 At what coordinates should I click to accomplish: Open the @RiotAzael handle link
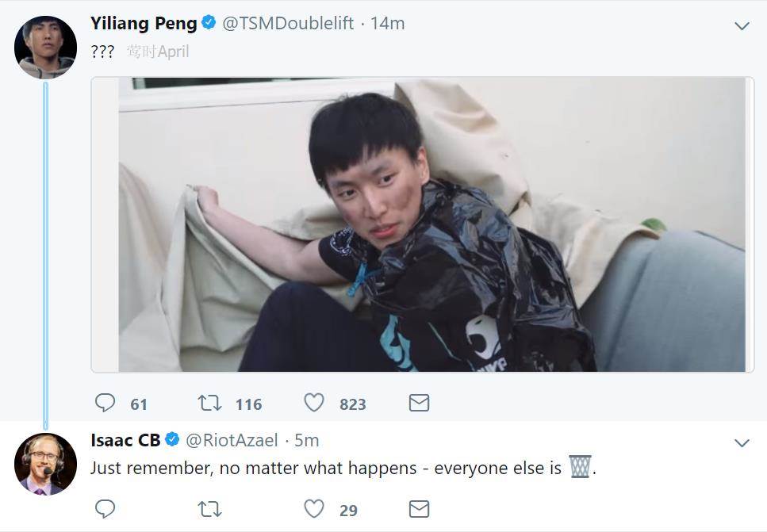[x=232, y=440]
